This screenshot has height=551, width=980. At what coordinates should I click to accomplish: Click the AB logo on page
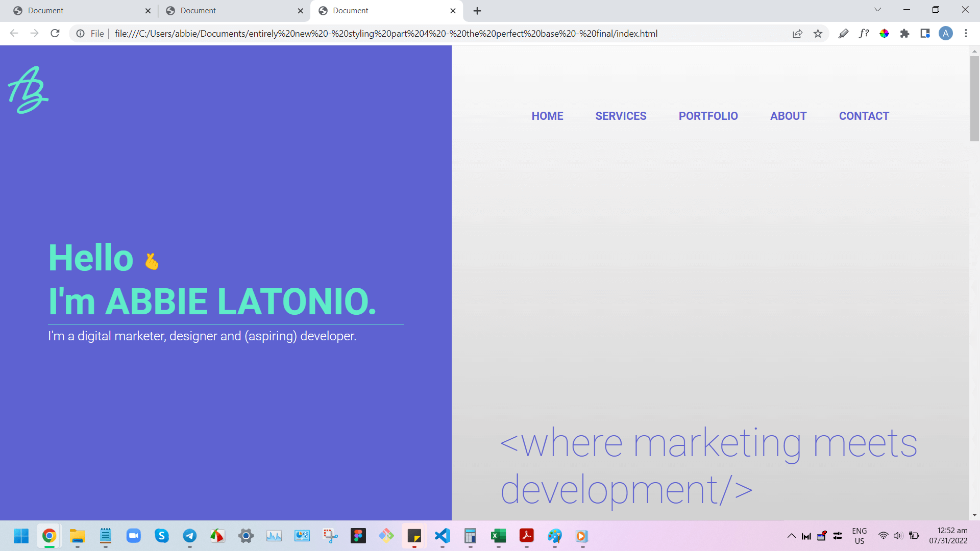coord(28,90)
